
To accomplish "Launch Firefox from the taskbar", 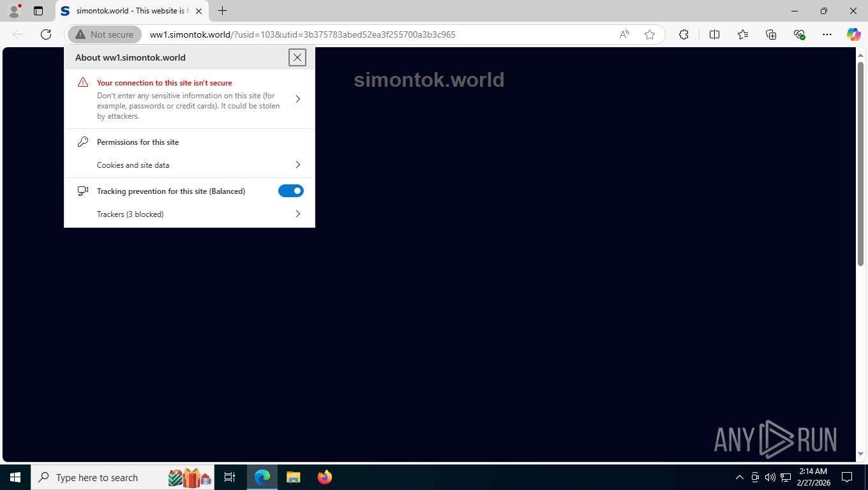I will [x=324, y=477].
